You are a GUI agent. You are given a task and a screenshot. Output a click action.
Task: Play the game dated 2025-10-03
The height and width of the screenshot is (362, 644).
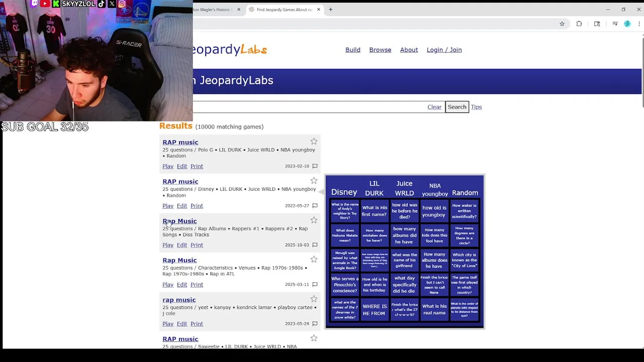click(168, 245)
